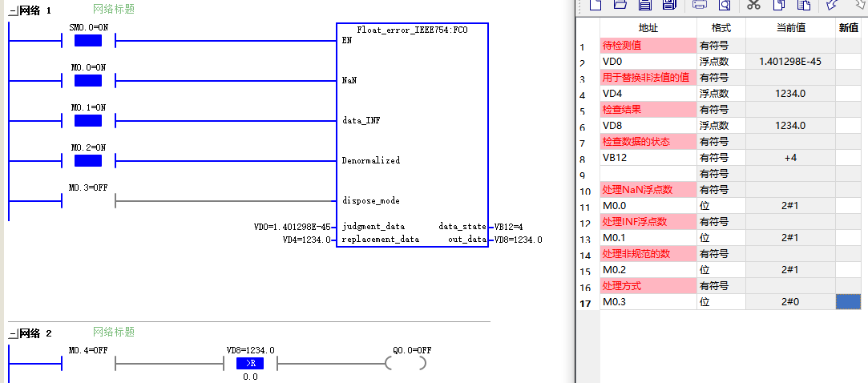Select the 处理NaN浮点数 comment cell
The height and width of the screenshot is (383, 868).
coord(648,190)
